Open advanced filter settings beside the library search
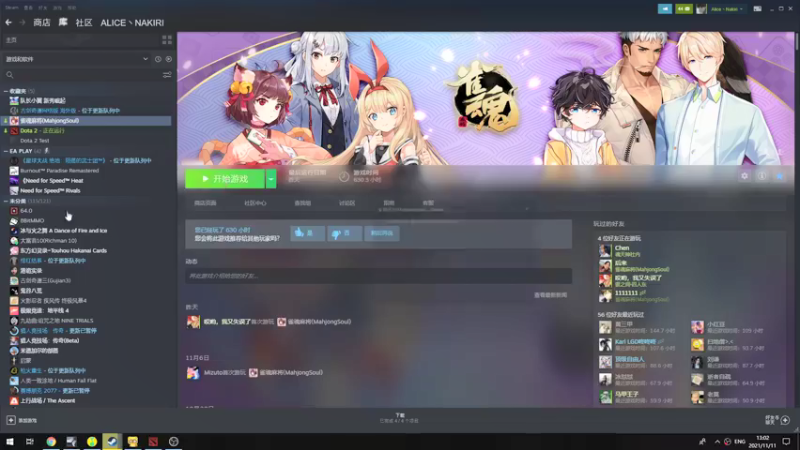 pyautogui.click(x=167, y=75)
